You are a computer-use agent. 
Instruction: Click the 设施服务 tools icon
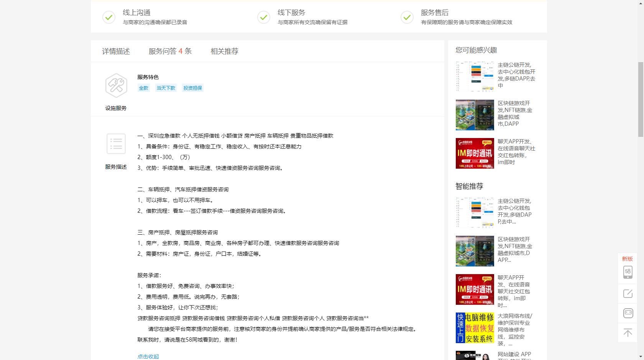pos(116,85)
